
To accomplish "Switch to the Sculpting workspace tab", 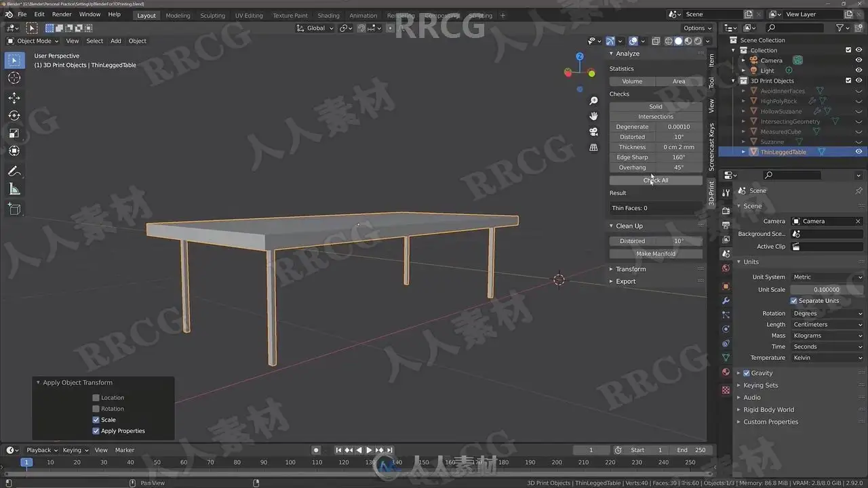I will [x=212, y=15].
